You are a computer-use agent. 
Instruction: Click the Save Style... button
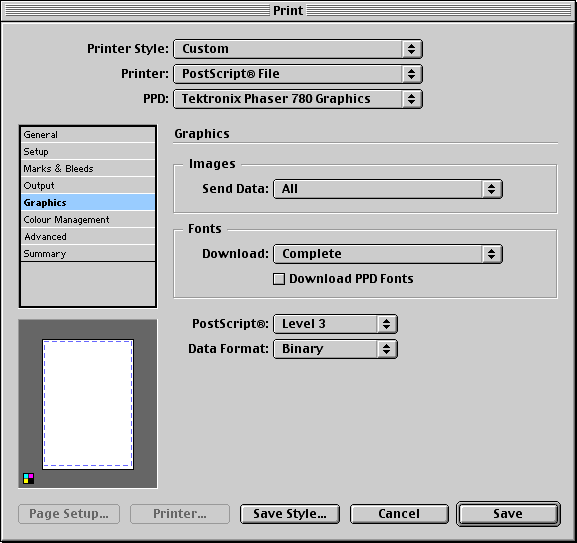click(x=290, y=514)
